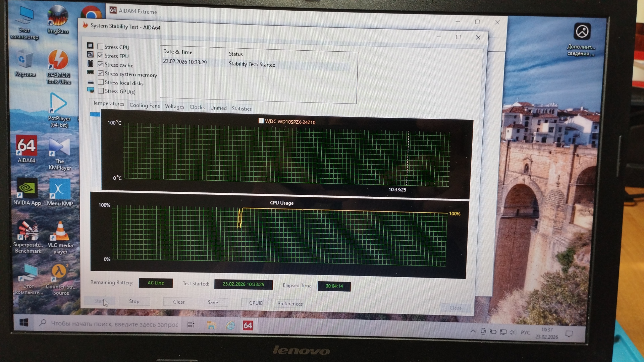Show hidden tray icons chevron
This screenshot has width=644, height=362.
[x=473, y=331]
